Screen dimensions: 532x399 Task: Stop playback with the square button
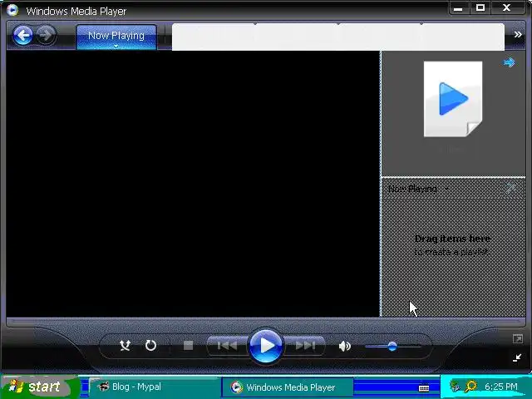188,346
